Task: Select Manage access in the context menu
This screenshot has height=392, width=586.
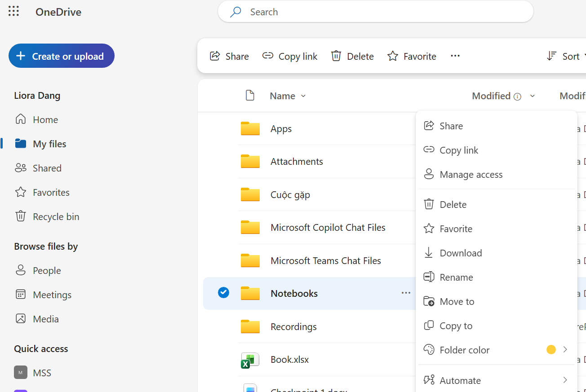Action: pos(497,174)
